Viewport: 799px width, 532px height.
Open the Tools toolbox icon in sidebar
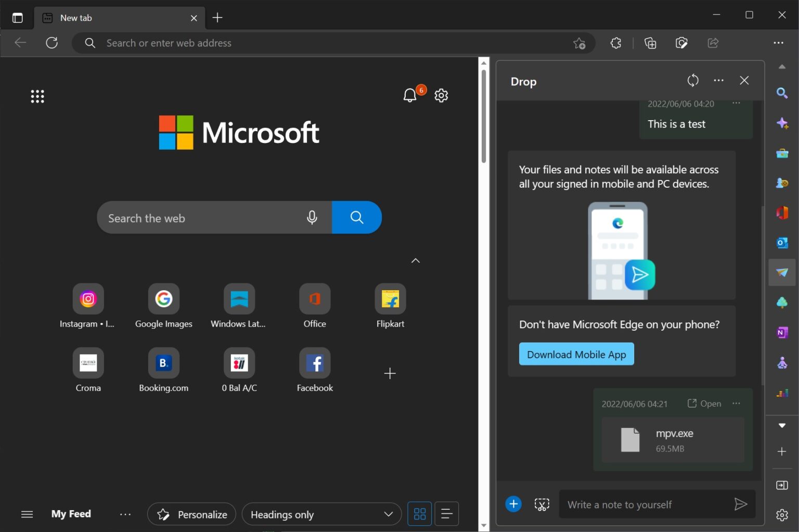pyautogui.click(x=782, y=153)
